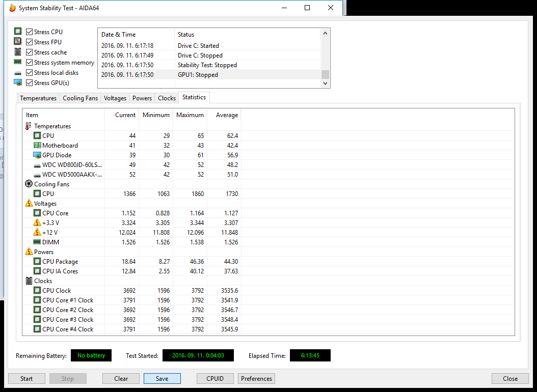
Task: Toggle the Stress local disks checkbox
Action: [x=30, y=73]
